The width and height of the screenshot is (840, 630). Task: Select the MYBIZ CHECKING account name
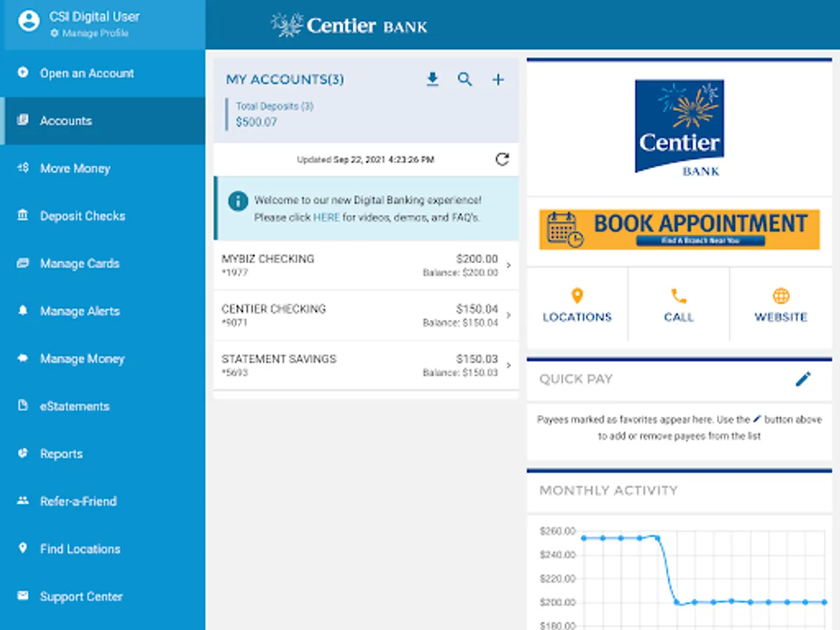coord(268,258)
